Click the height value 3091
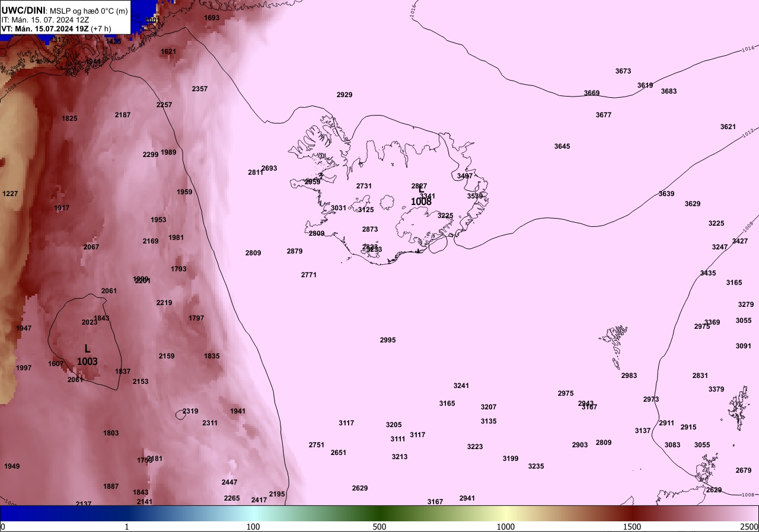 [744, 346]
